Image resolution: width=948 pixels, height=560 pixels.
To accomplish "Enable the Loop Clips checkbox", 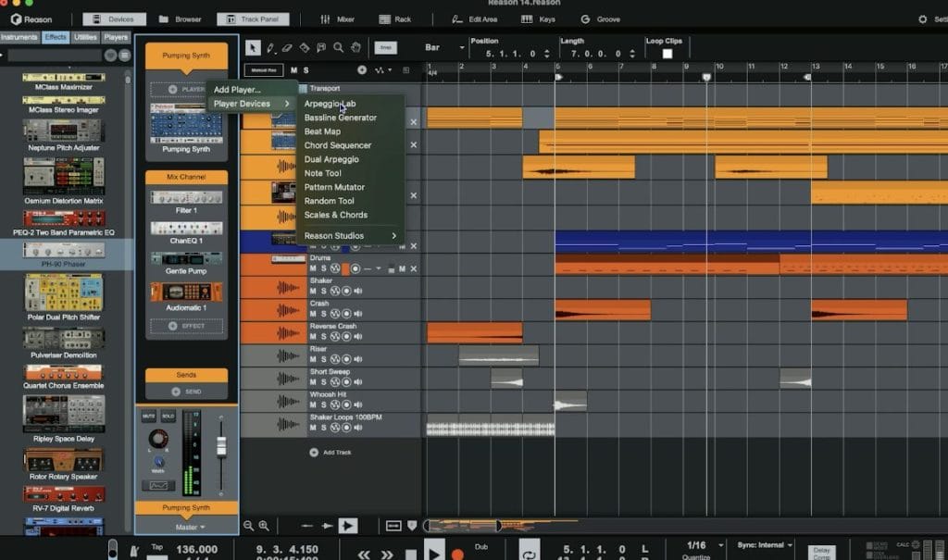I will click(667, 54).
